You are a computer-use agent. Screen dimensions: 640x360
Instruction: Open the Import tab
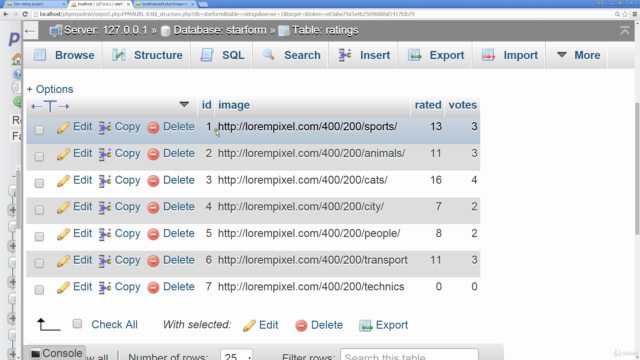(509, 55)
